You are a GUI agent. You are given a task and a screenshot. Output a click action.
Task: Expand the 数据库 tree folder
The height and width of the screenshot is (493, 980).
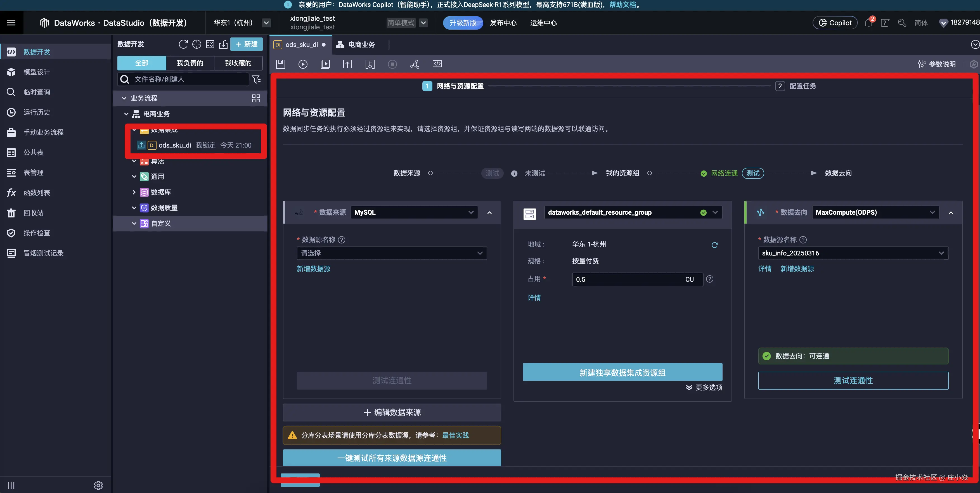coord(134,192)
